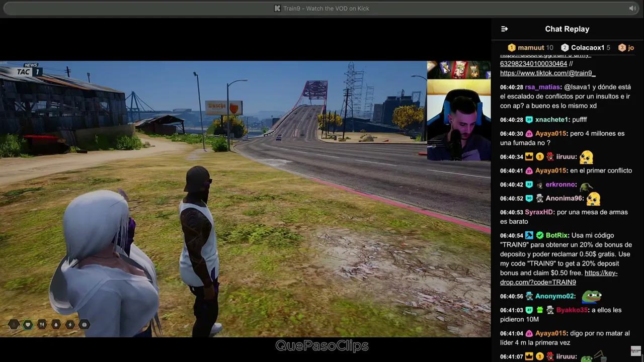Select mamuut in the top gifters leaderboard
This screenshot has height=362, width=644.
(x=531, y=48)
